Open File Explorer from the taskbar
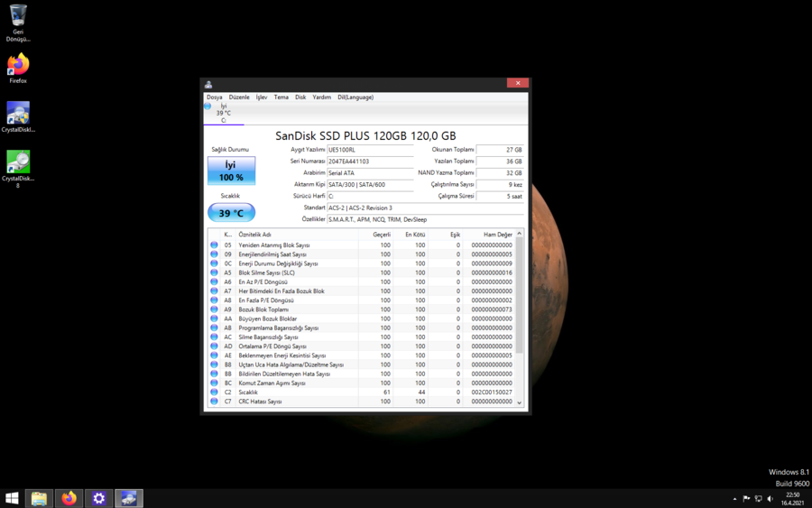The height and width of the screenshot is (508, 812). (x=39, y=498)
